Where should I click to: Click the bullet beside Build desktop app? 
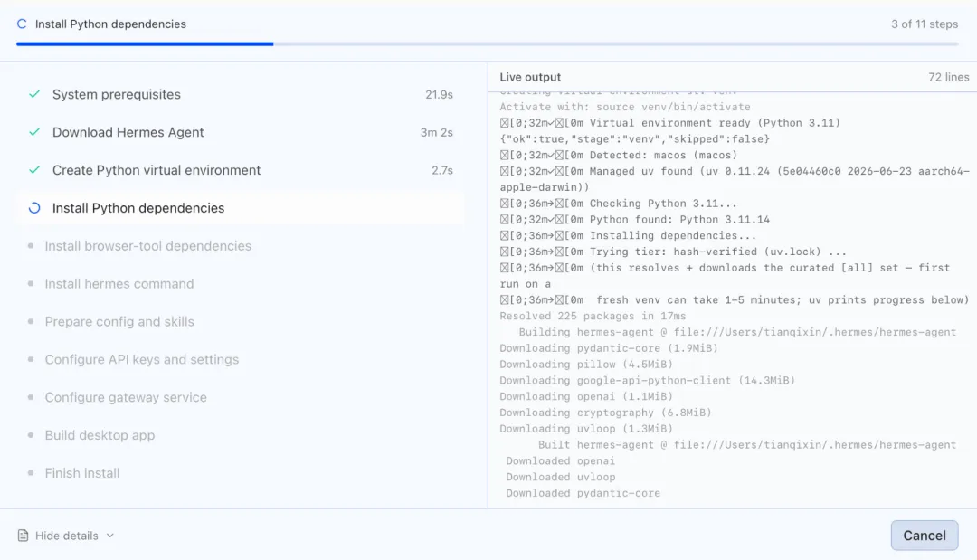[31, 435]
